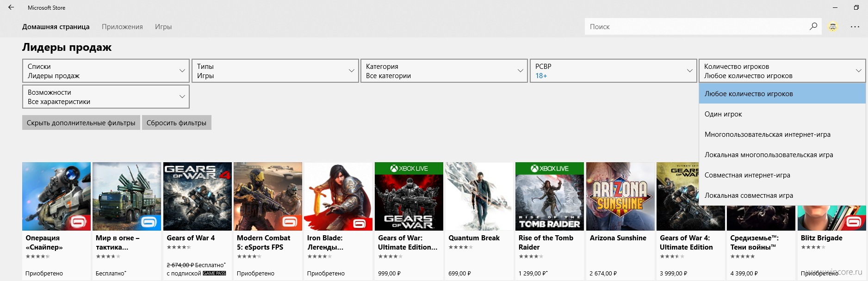The height and width of the screenshot is (281, 868).
Task: Open Iron Blade cover art
Action: pos(338,196)
